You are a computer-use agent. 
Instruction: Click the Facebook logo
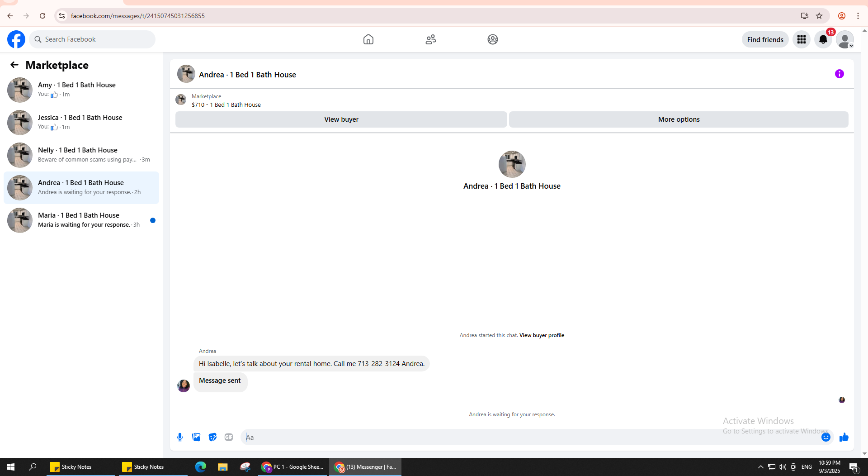16,39
